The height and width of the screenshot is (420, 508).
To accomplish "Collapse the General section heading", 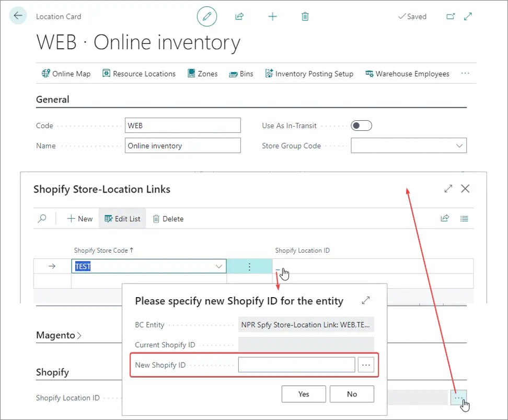I will click(x=52, y=99).
